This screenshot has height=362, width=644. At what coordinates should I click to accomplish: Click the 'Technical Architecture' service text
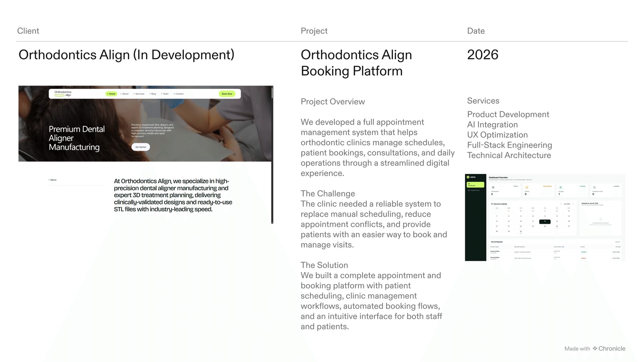click(x=509, y=155)
